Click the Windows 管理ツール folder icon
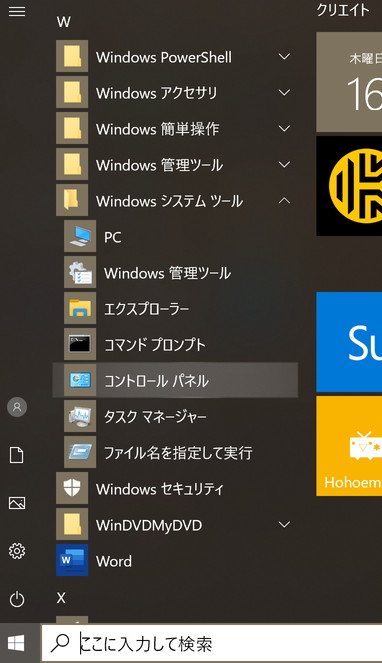 tap(72, 164)
